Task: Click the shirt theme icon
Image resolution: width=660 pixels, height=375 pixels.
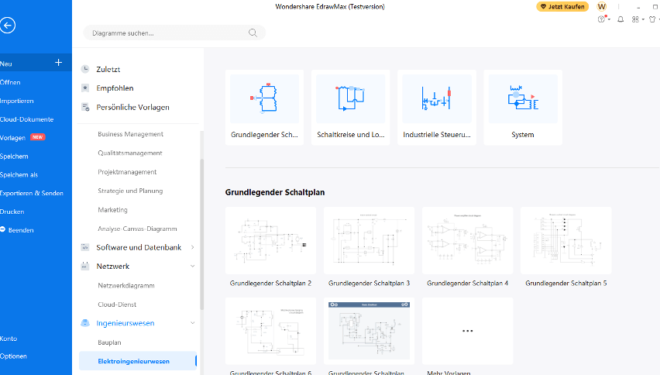Action: [652, 19]
